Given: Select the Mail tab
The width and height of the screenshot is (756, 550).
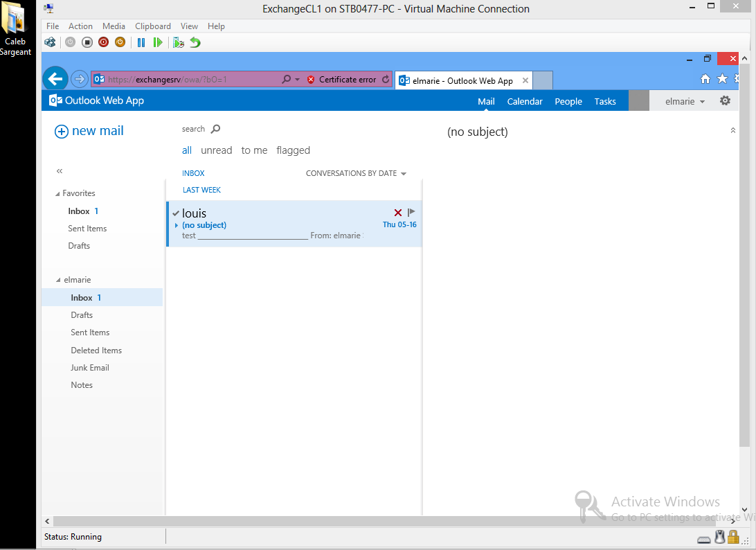Looking at the screenshot, I should (x=486, y=101).
